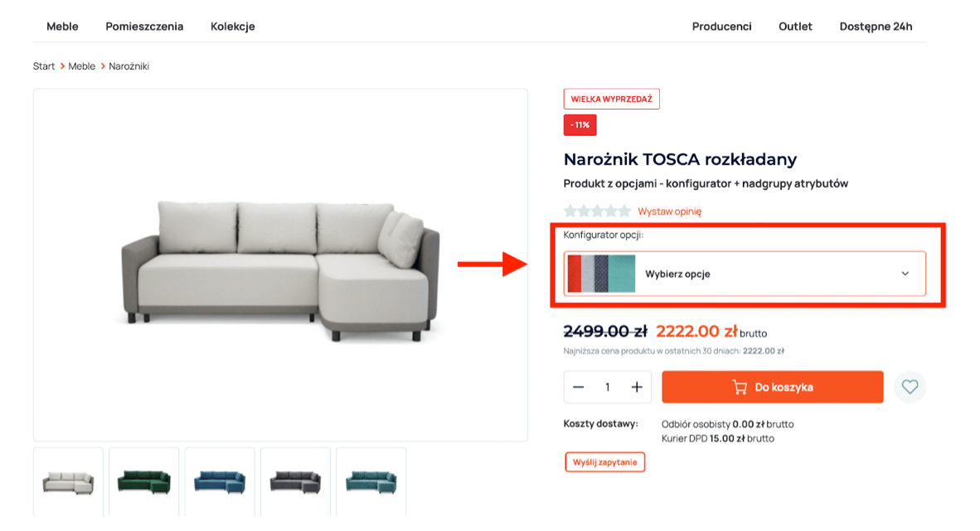Screen dimensions: 980x531
Task: Open Dostępne 24h section
Action: point(876,27)
